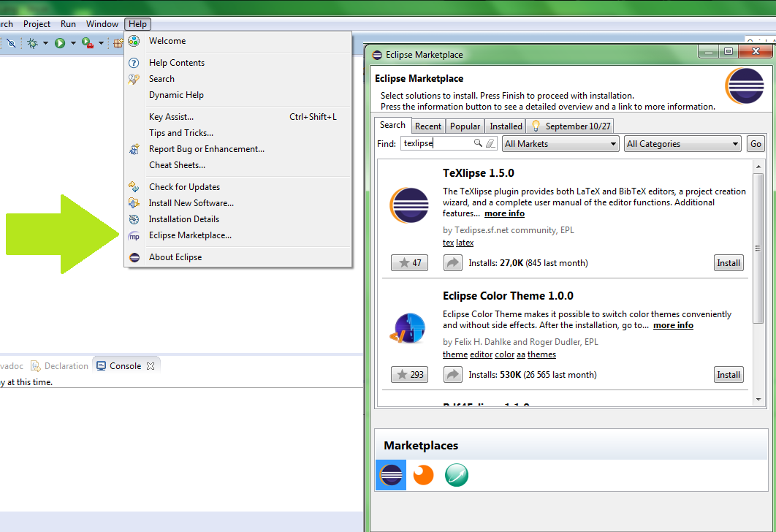The width and height of the screenshot is (776, 532).
Task: Click the Installation Details icon
Action: [x=134, y=219]
